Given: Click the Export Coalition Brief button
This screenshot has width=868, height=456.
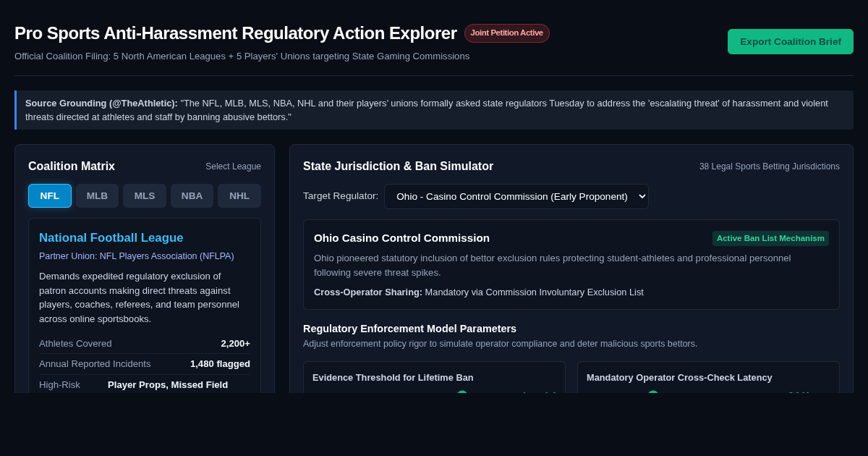Looking at the screenshot, I should [791, 41].
